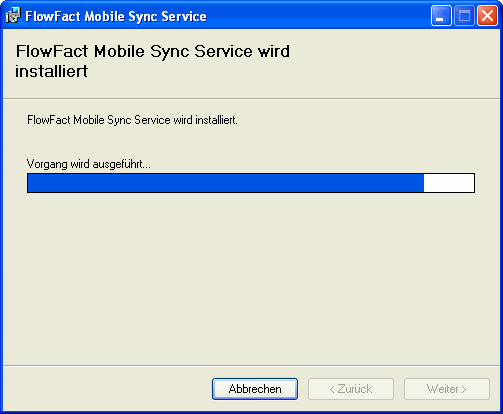Click the sentence "FlowFact Mobile Sync Service wird installiert."
Screen dimensions: 503x414
[x=132, y=120]
